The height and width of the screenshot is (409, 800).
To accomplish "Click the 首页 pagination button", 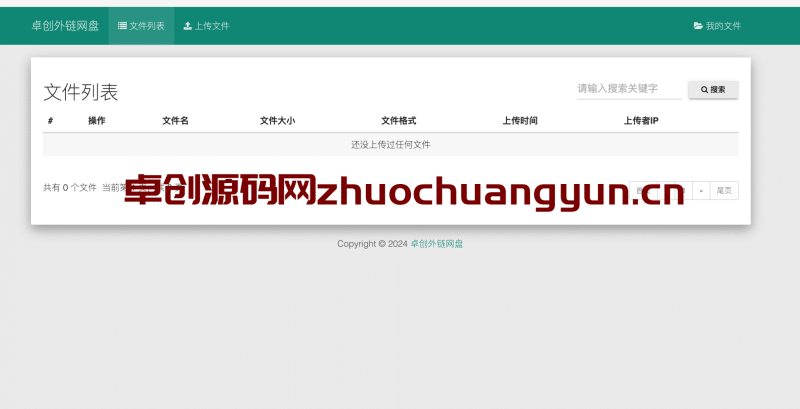I will click(x=643, y=191).
